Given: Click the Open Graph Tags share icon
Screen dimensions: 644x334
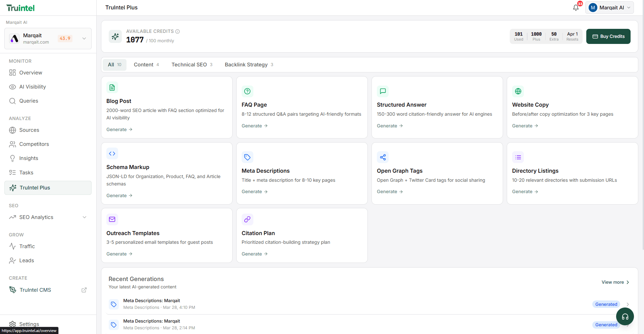Looking at the screenshot, I should pyautogui.click(x=383, y=157).
